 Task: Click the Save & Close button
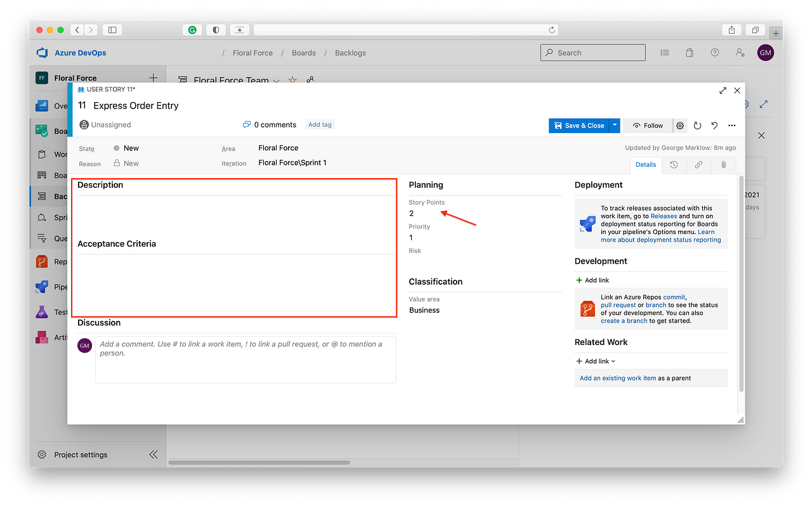click(579, 126)
